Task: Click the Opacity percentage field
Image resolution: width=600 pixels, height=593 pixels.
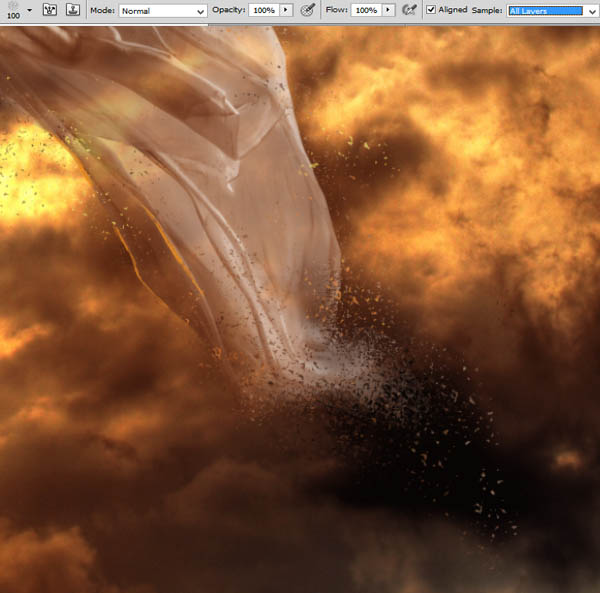Action: tap(264, 10)
